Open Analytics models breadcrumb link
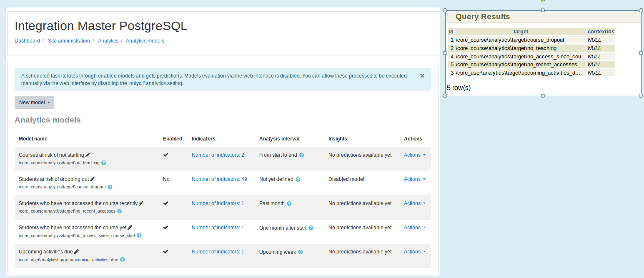This screenshot has height=278, width=644. [145, 41]
